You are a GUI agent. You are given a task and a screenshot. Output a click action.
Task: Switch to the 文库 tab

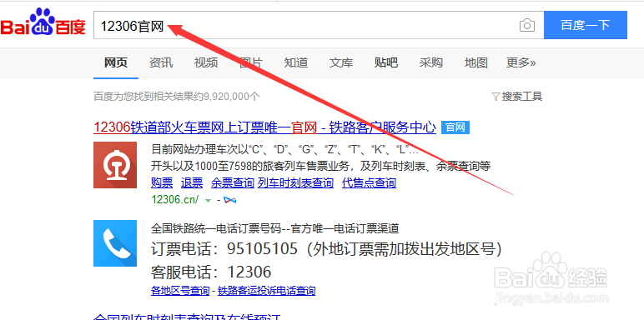(x=341, y=62)
